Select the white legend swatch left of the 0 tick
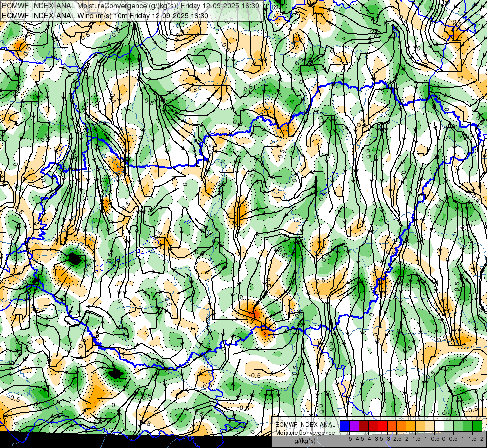The image size is (487, 448). [439, 426]
